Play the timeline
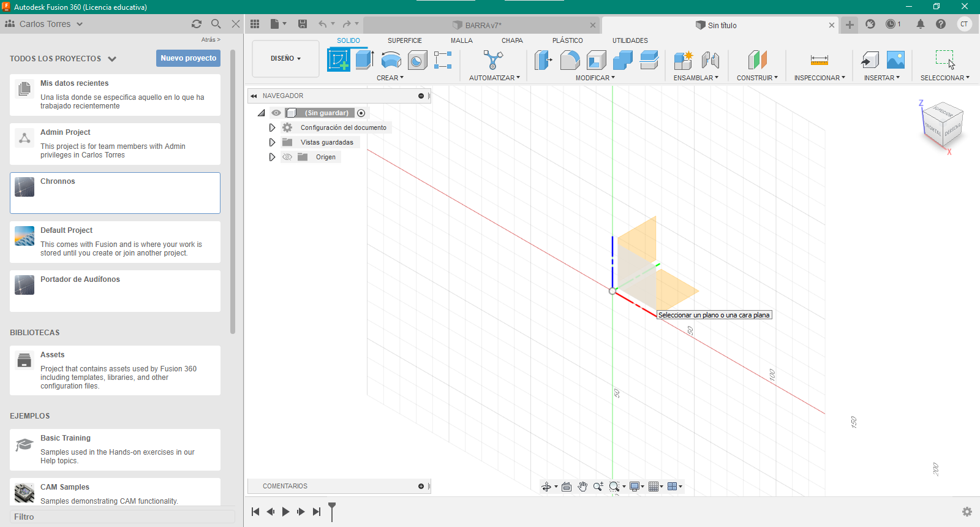This screenshot has width=980, height=527. [x=285, y=512]
